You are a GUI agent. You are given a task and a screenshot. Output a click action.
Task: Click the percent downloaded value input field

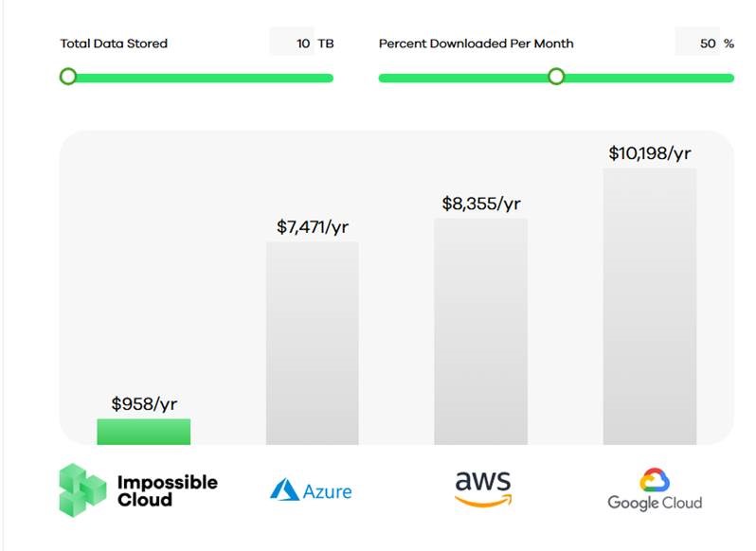tap(698, 44)
